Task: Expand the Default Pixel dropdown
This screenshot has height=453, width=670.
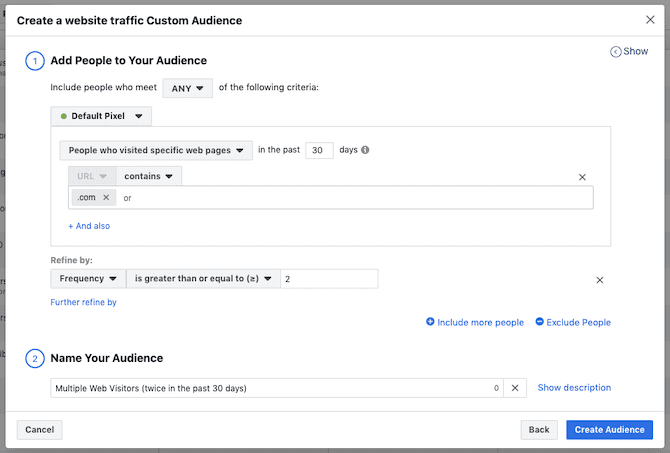Action: coord(101,116)
